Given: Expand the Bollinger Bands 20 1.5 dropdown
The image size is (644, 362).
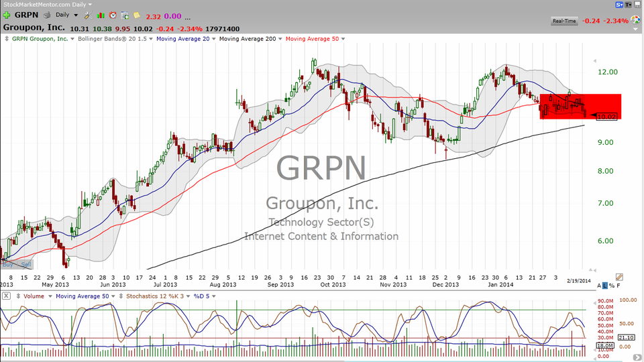Looking at the screenshot, I should point(151,39).
